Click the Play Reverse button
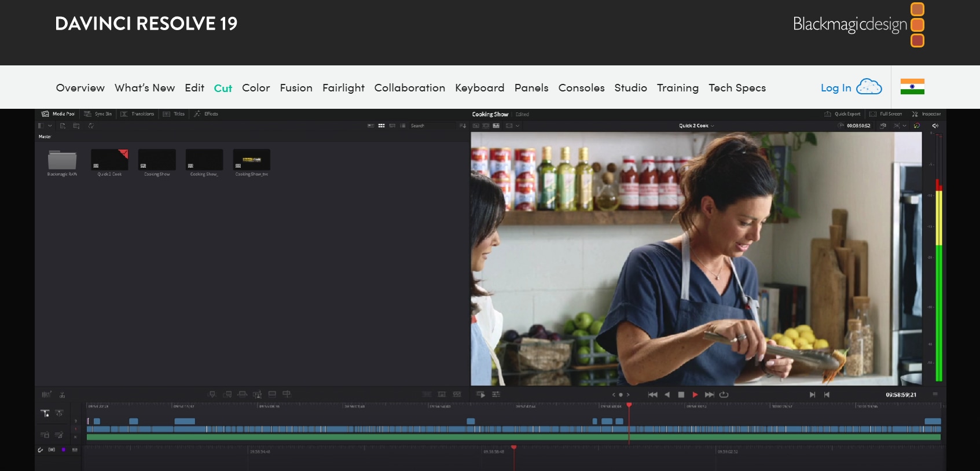 667,395
